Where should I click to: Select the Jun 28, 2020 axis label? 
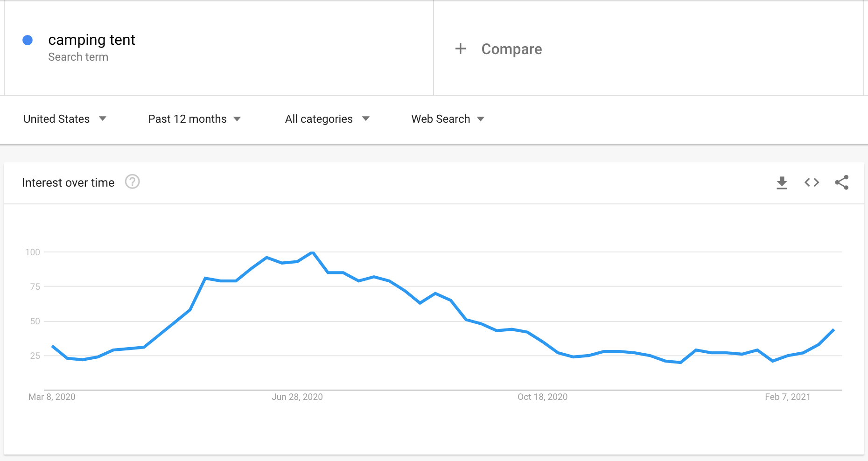pyautogui.click(x=297, y=397)
